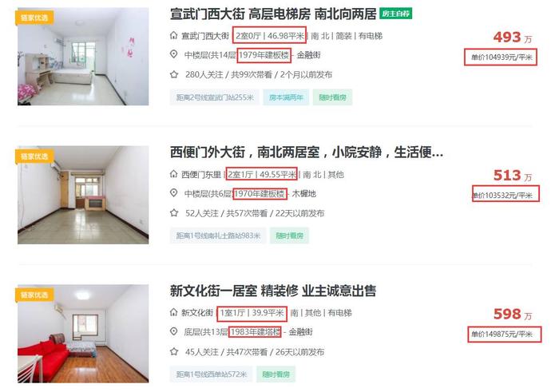Image resolution: width=559 pixels, height=392 pixels.
Task: Click the 房本满两年 tag
Action: [286, 97]
